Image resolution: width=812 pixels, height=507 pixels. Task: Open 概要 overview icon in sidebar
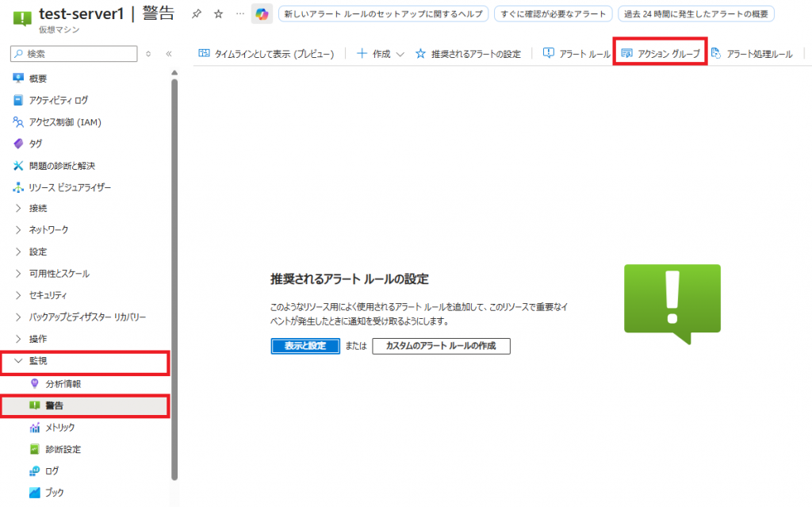click(x=20, y=79)
